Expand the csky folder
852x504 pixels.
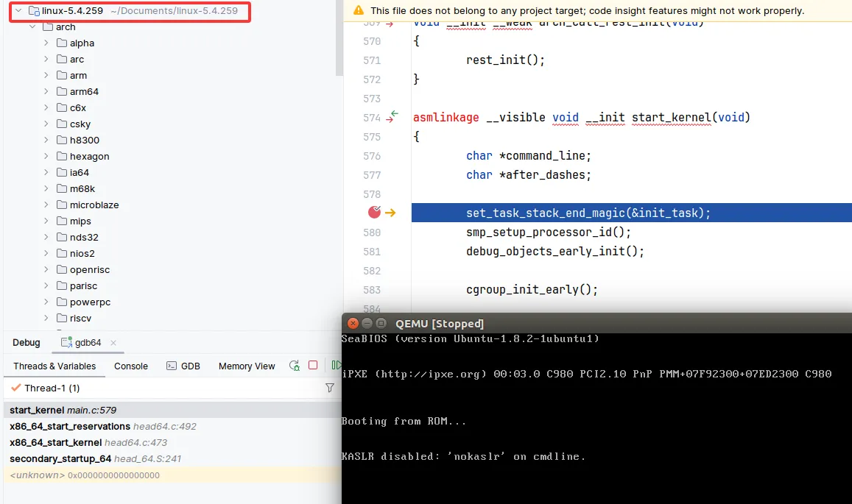tap(46, 124)
